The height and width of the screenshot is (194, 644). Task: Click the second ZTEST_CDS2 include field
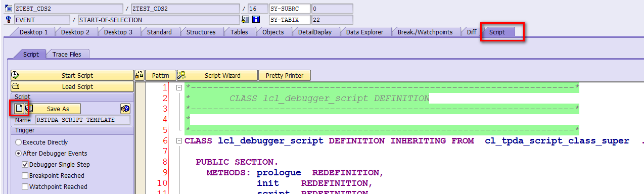pyautogui.click(x=185, y=9)
